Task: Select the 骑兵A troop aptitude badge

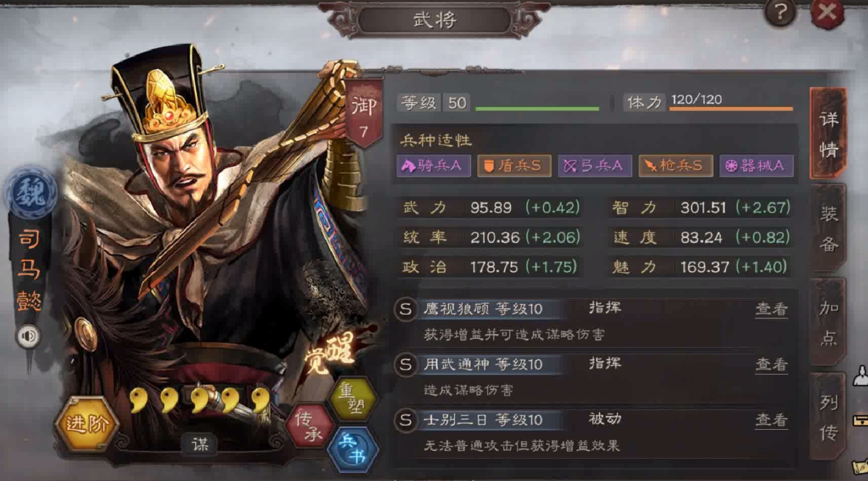Action: pos(434,166)
